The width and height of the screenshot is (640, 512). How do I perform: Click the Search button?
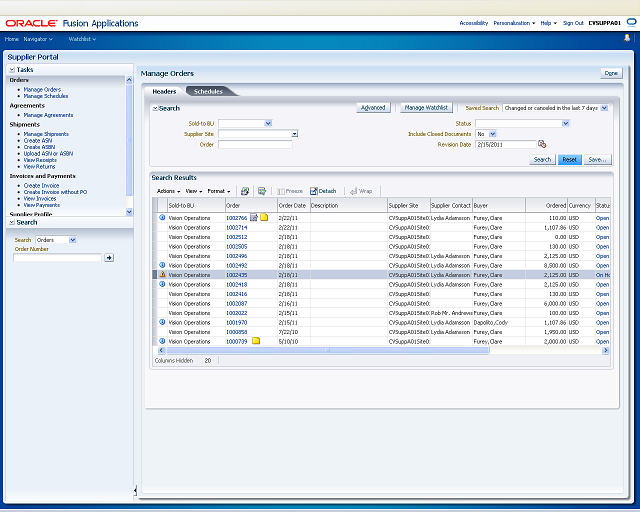542,160
